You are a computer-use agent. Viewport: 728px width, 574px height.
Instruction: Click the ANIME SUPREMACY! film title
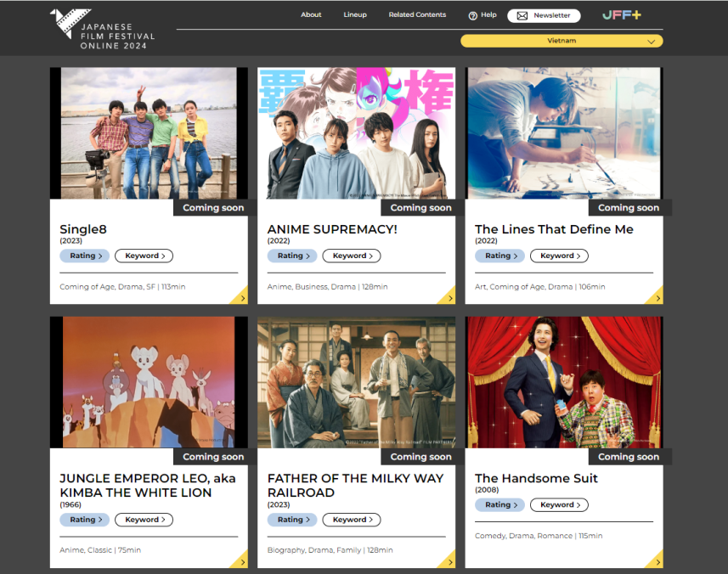click(332, 229)
